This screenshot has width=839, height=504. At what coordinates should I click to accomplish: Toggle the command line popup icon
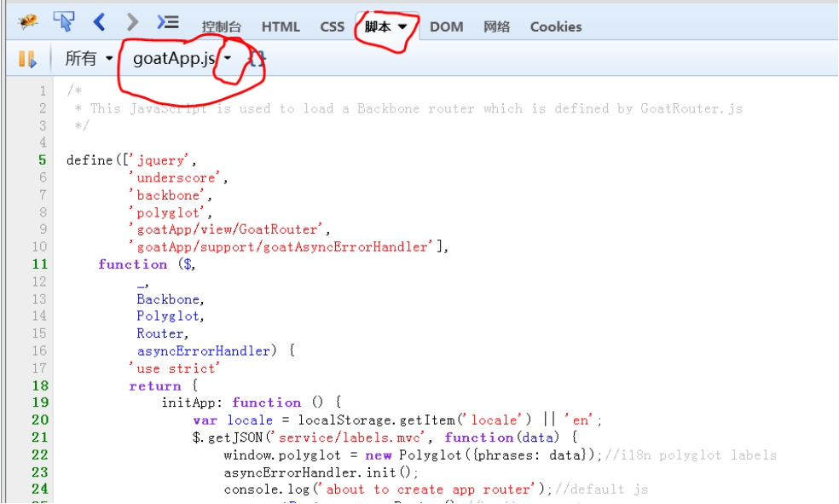tap(167, 22)
